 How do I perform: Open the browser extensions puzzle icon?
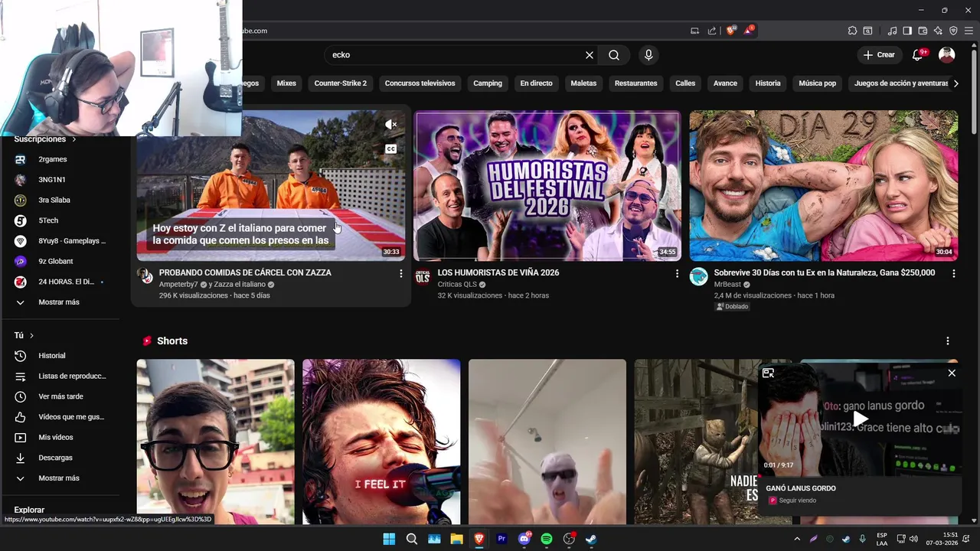[x=852, y=31]
